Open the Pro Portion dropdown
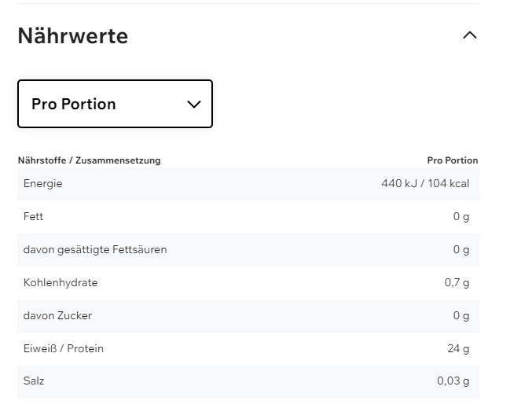The height and width of the screenshot is (412, 532). coord(115,104)
